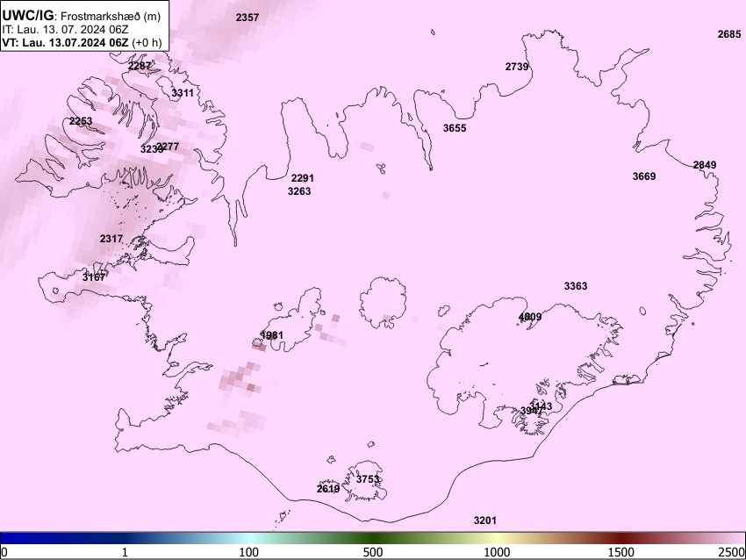Viewport: 746px width, 560px height.
Task: Select the map value 1981
Action: coord(272,335)
